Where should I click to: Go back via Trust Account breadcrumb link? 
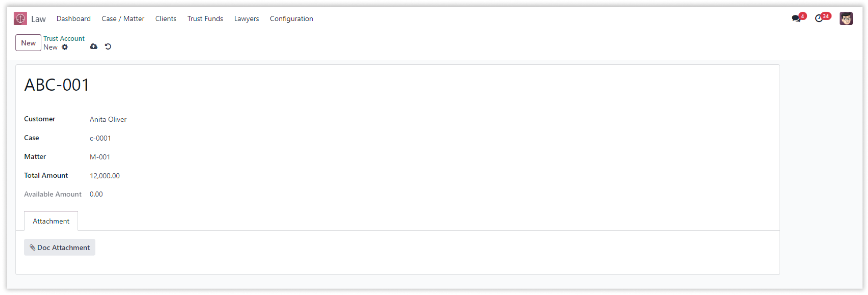pos(64,38)
